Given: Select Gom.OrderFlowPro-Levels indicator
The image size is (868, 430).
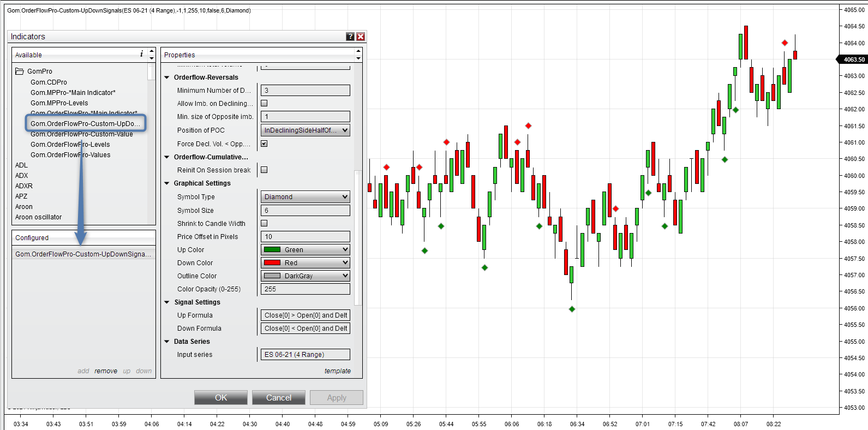Looking at the screenshot, I should 70,145.
